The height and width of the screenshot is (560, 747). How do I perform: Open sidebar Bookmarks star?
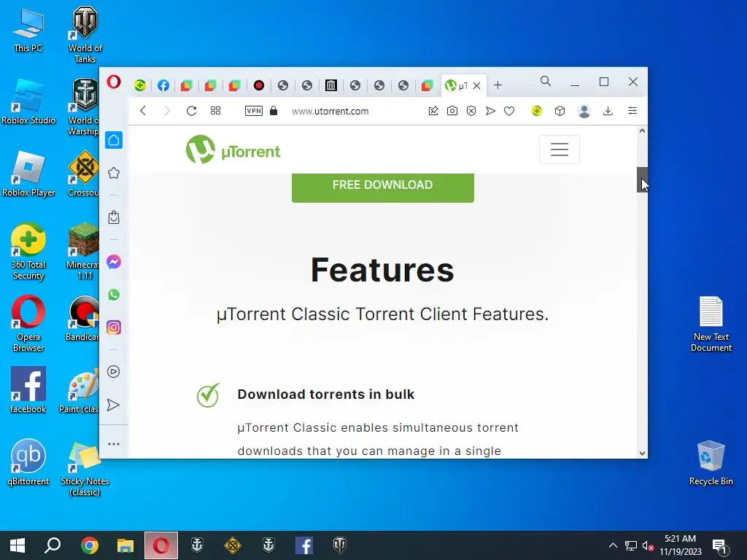pos(113,173)
